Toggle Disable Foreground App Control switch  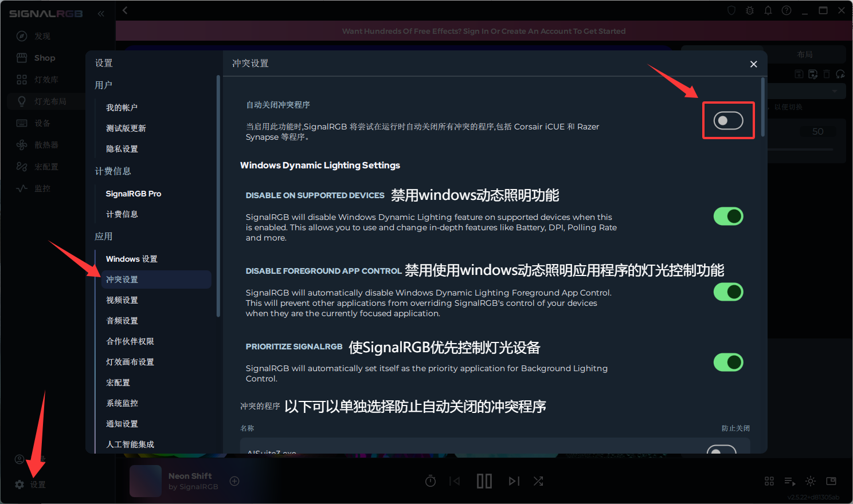[x=728, y=292]
